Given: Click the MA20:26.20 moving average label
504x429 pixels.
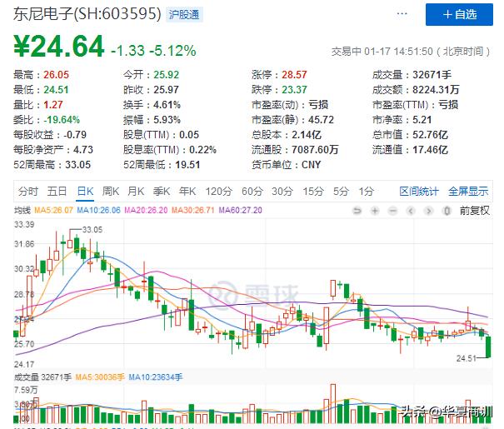Looking at the screenshot, I should (146, 211).
